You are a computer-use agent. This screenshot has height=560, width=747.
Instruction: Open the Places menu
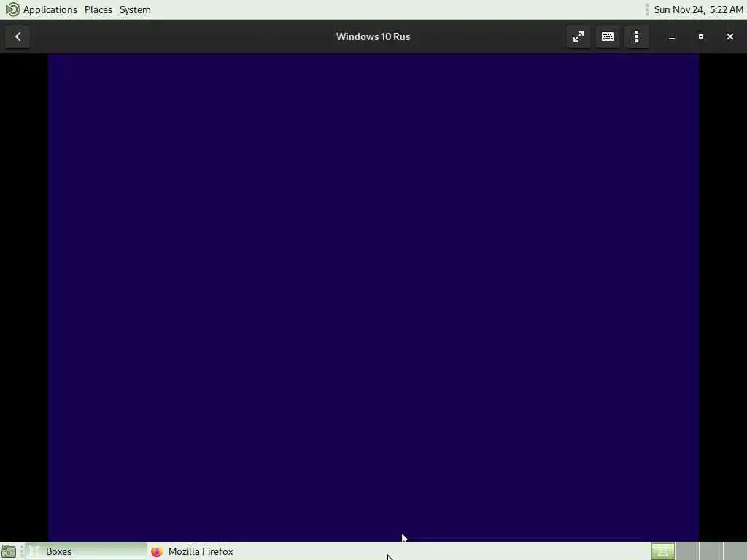98,9
